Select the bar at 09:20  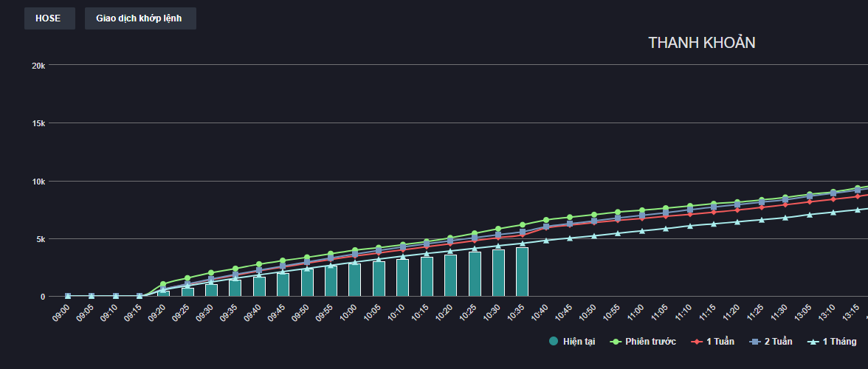tap(163, 294)
